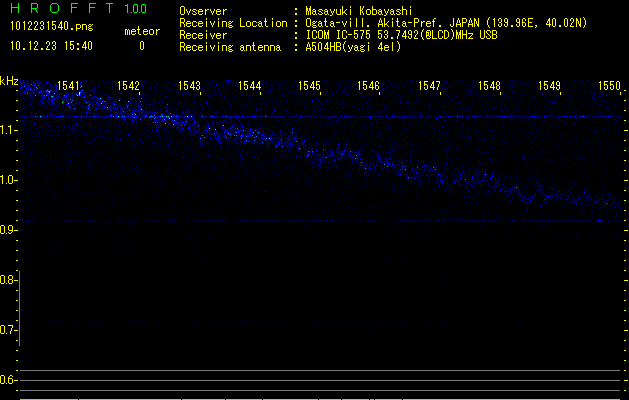Click the 1550 time marker
Viewport: 629px width, 400px height.
tap(609, 87)
